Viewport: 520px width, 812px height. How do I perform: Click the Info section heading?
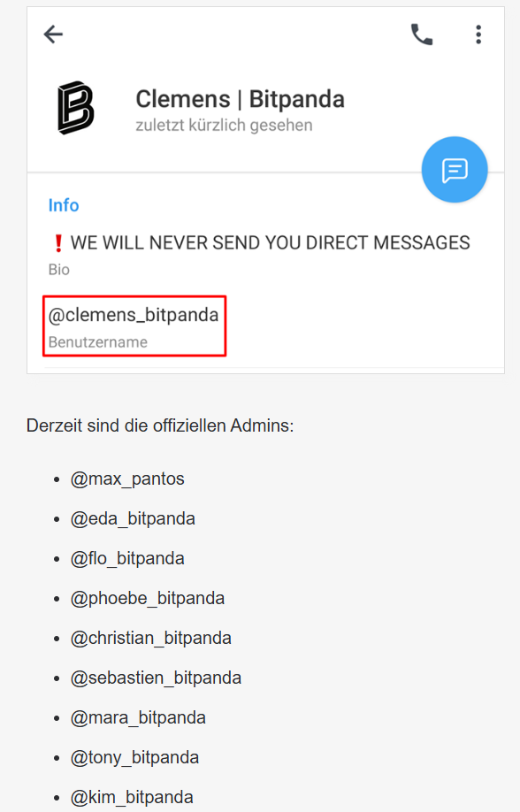64,205
